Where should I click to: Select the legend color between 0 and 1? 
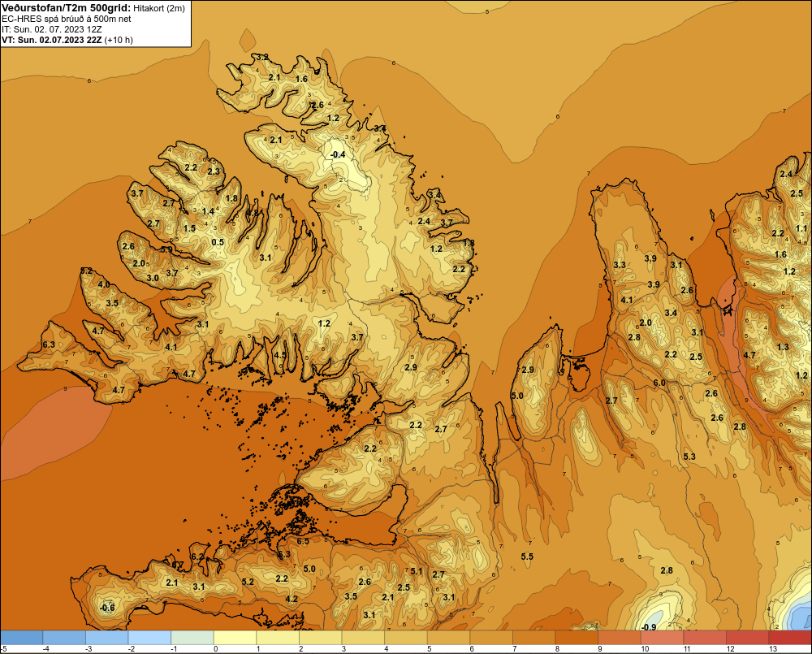pyautogui.click(x=235, y=637)
